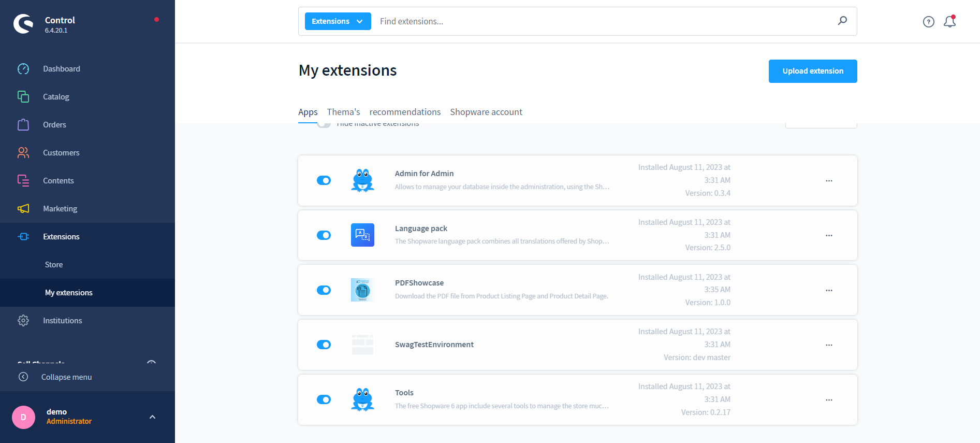Click 'Version: 0.2.17' text
This screenshot has width=980, height=443.
[706, 412]
